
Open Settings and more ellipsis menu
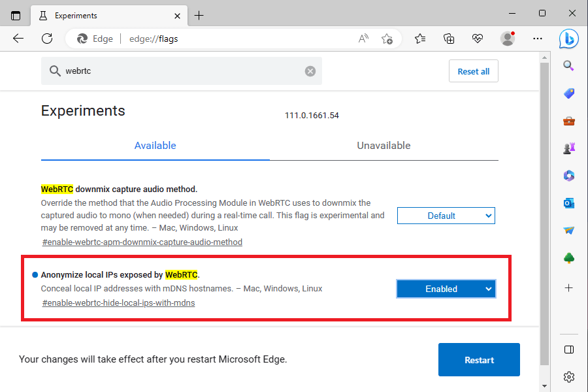(538, 39)
